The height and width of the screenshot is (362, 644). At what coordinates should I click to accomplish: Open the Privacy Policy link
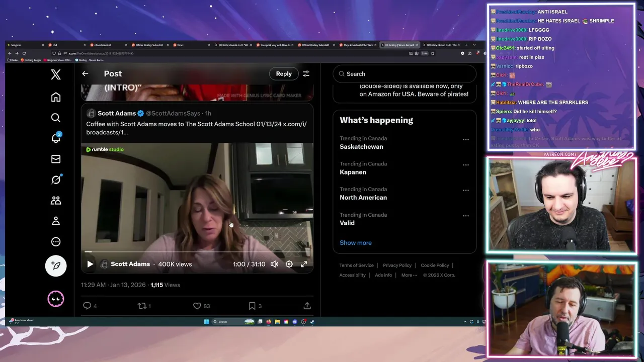[x=397, y=265]
